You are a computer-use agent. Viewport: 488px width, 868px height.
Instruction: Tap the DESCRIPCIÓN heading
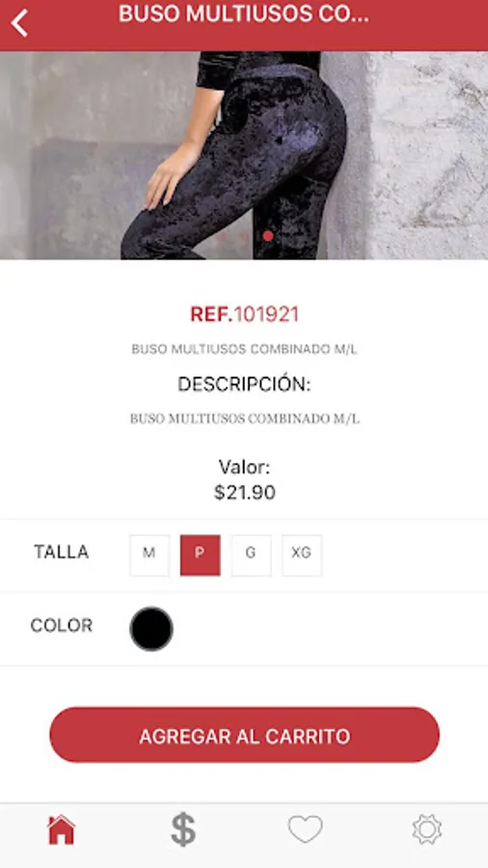[244, 384]
